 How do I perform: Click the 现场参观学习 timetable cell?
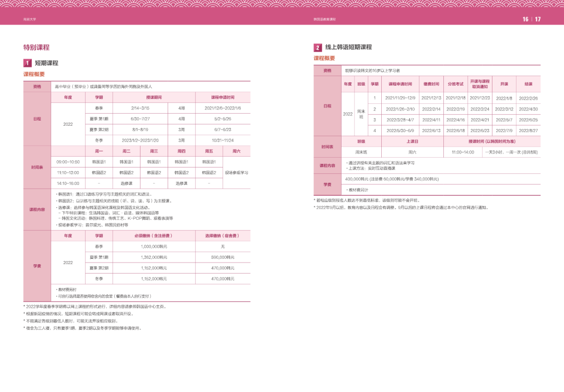[x=236, y=172]
